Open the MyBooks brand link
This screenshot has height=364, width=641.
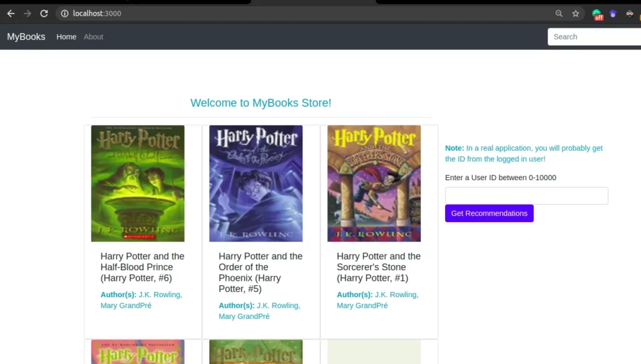pos(26,37)
